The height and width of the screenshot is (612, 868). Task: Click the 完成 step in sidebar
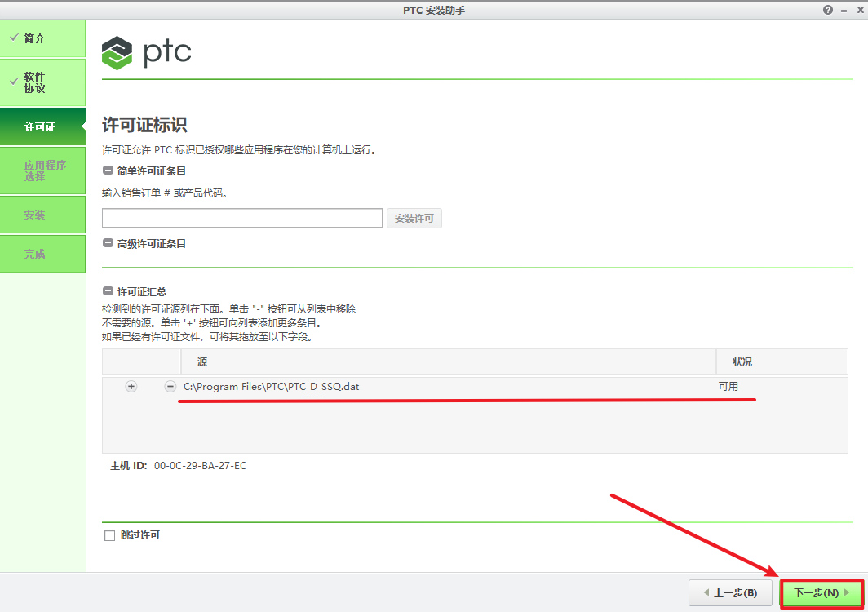click(x=42, y=254)
